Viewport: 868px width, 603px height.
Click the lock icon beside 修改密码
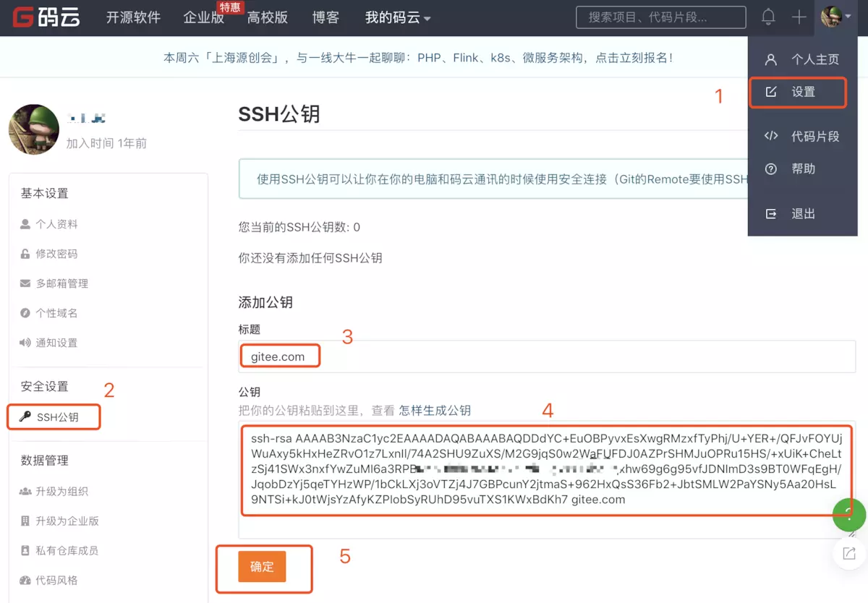[x=25, y=254]
